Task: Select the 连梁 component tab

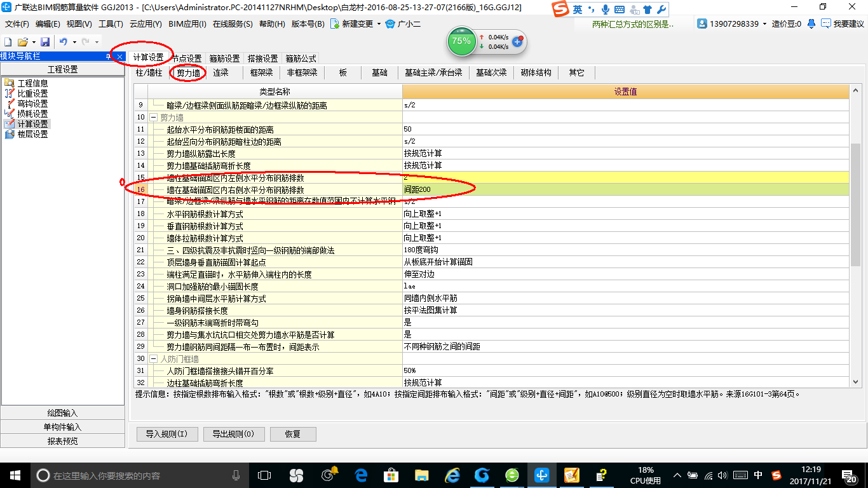Action: (220, 73)
